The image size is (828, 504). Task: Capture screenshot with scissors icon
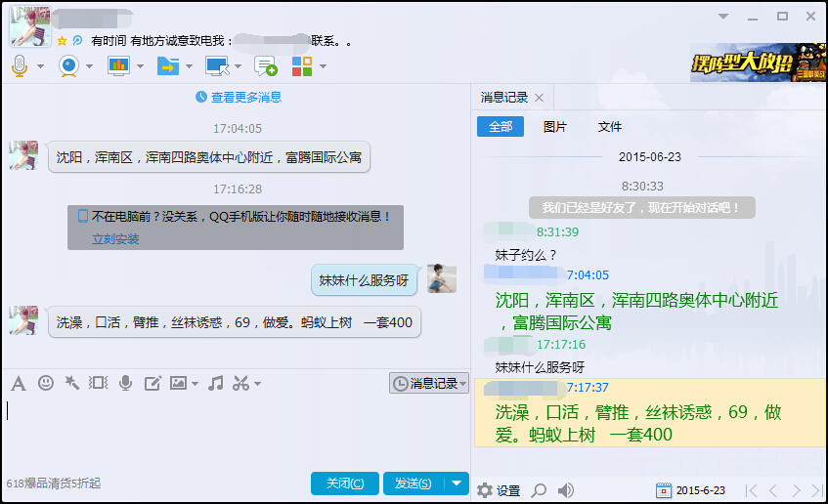[240, 383]
